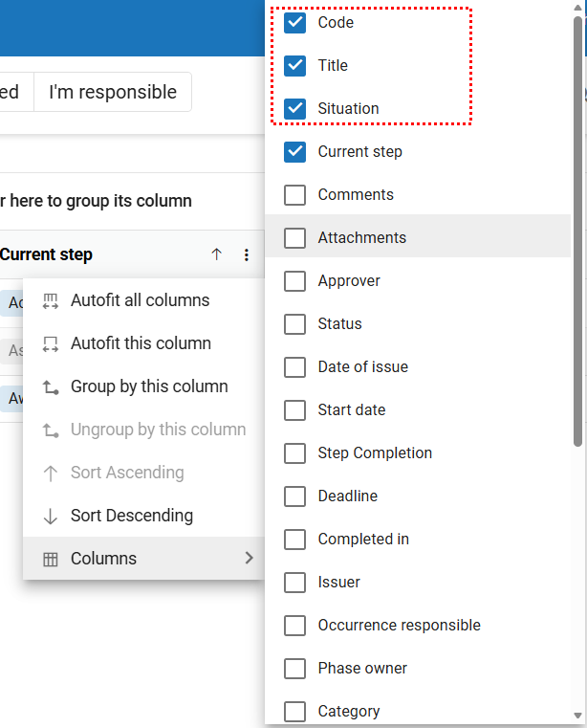Screen dimensions: 587x728
Task: Choose Group by this column
Action: 148,386
